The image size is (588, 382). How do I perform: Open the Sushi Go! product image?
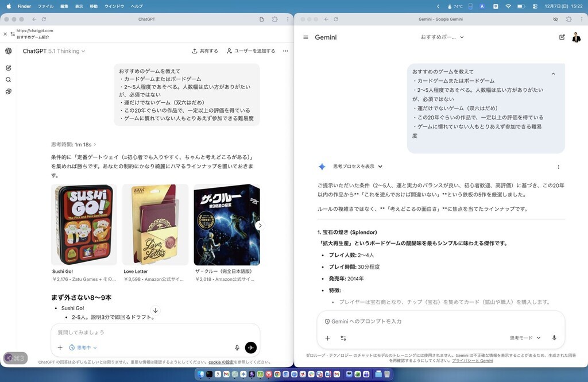click(x=84, y=225)
